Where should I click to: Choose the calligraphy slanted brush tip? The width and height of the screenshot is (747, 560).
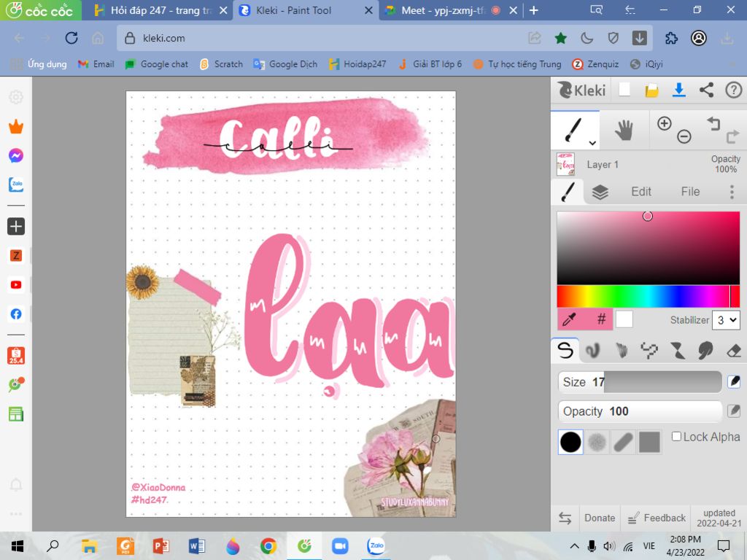click(623, 442)
